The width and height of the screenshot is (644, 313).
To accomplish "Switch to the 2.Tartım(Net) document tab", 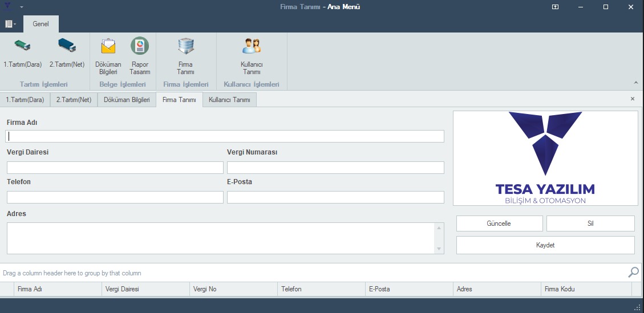I will point(74,100).
